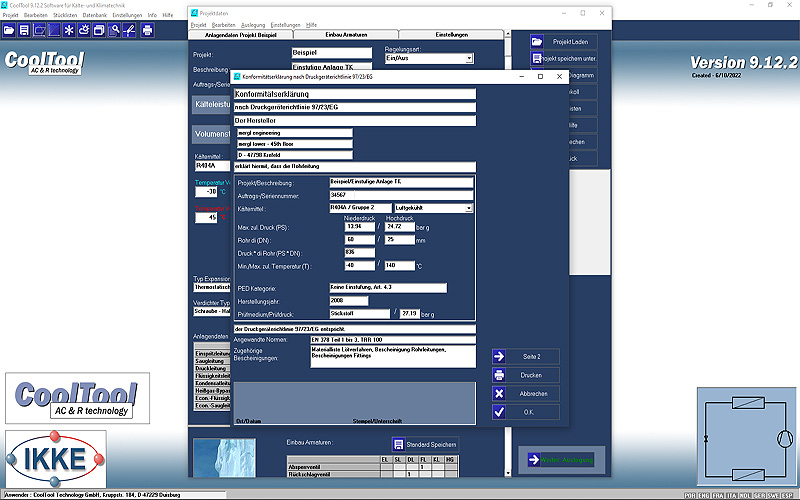The height and width of the screenshot is (500, 800).
Task: Click the Standard Speichern disk icon
Action: (x=398, y=443)
